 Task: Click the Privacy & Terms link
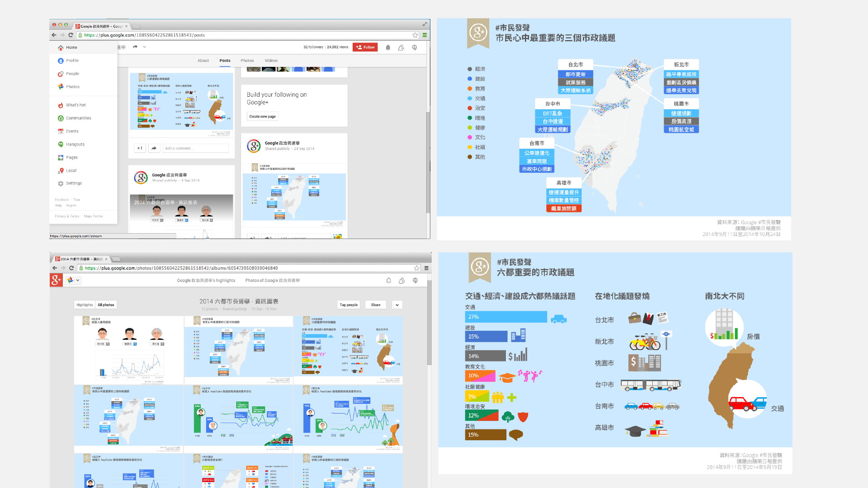point(67,216)
